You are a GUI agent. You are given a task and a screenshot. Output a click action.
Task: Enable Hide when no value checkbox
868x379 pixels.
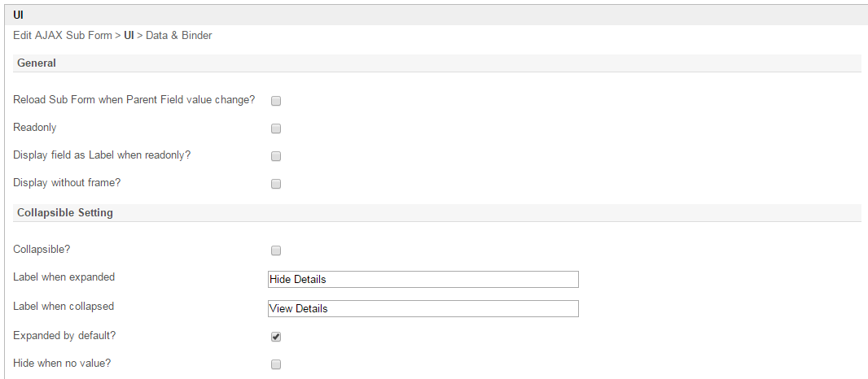point(276,364)
